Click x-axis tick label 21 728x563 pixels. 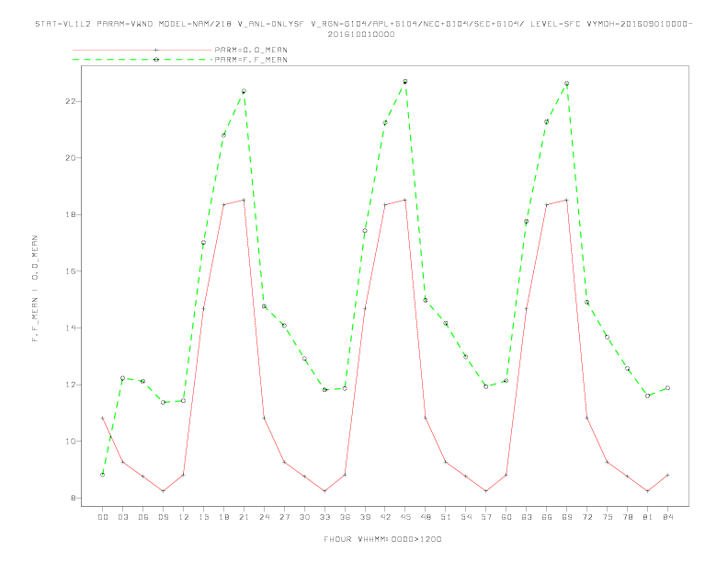click(244, 517)
